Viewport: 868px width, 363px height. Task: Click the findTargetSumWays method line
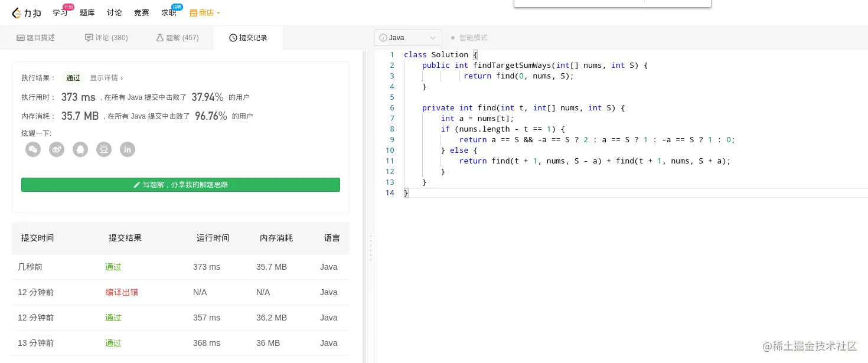[x=535, y=66]
